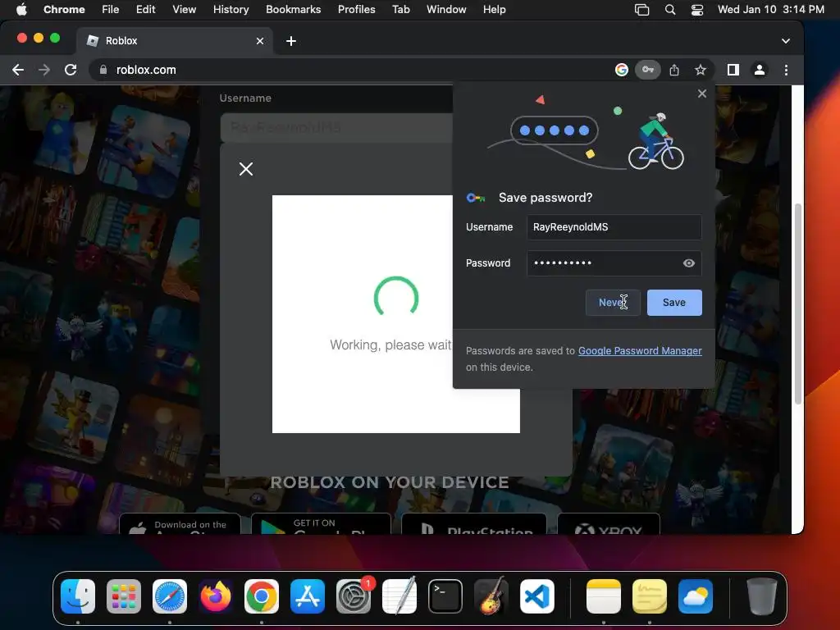Open System Settings from the dock
Image resolution: width=840 pixels, height=630 pixels.
click(x=354, y=596)
